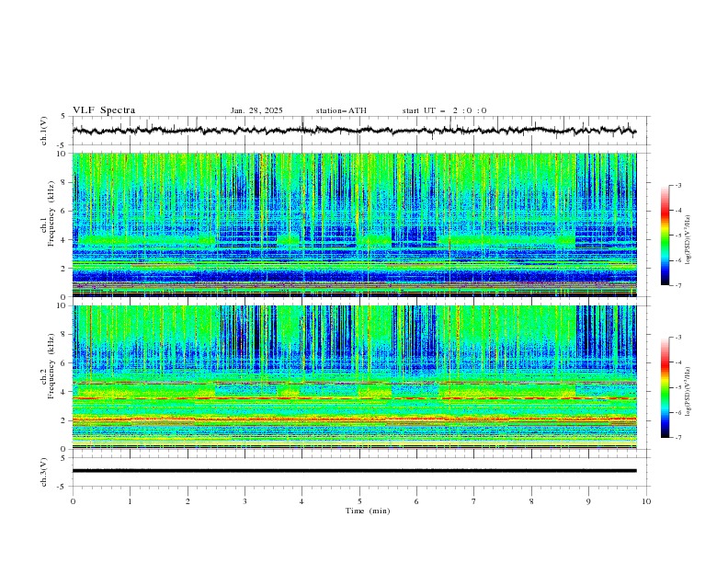Click the "ch.3(V)" axis label
Screen dimensions: 728x563
(44, 472)
